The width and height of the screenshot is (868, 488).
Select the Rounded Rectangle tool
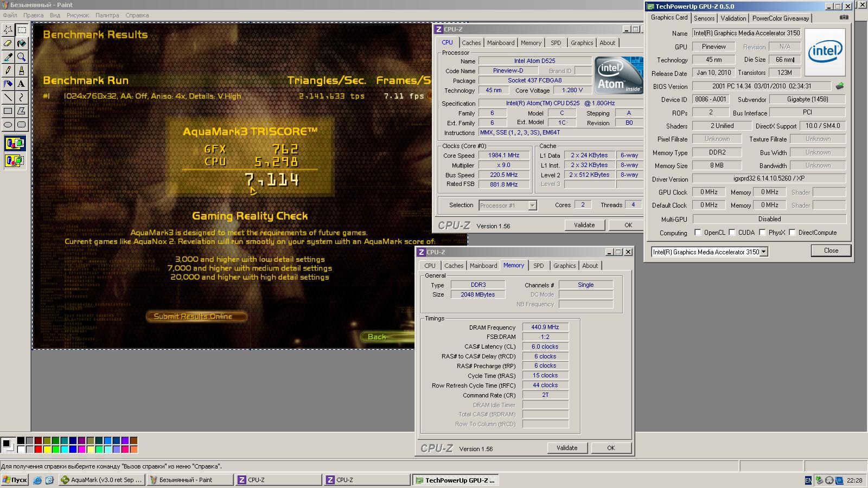pyautogui.click(x=22, y=125)
